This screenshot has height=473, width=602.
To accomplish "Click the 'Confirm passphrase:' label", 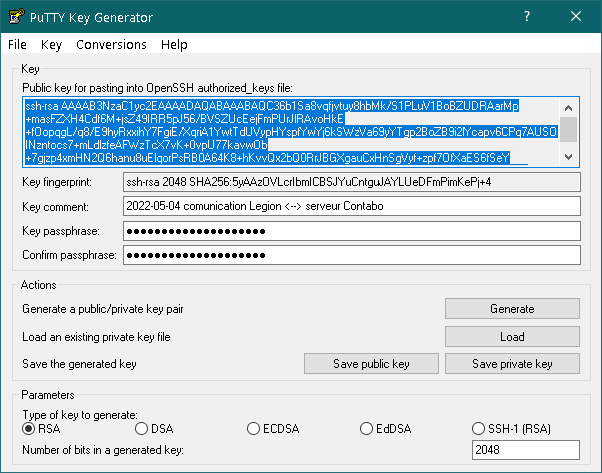I will click(x=69, y=255).
